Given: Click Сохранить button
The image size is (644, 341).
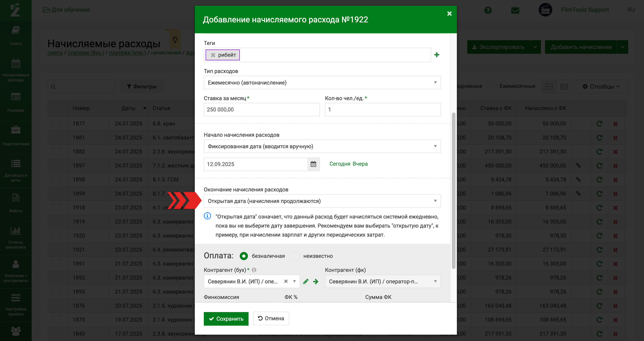Looking at the screenshot, I should pyautogui.click(x=226, y=319).
